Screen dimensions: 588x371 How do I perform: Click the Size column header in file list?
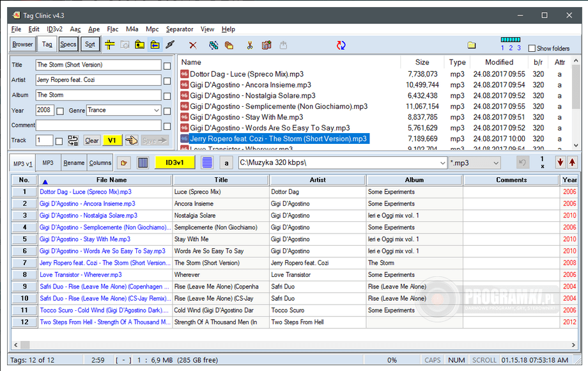[422, 62]
